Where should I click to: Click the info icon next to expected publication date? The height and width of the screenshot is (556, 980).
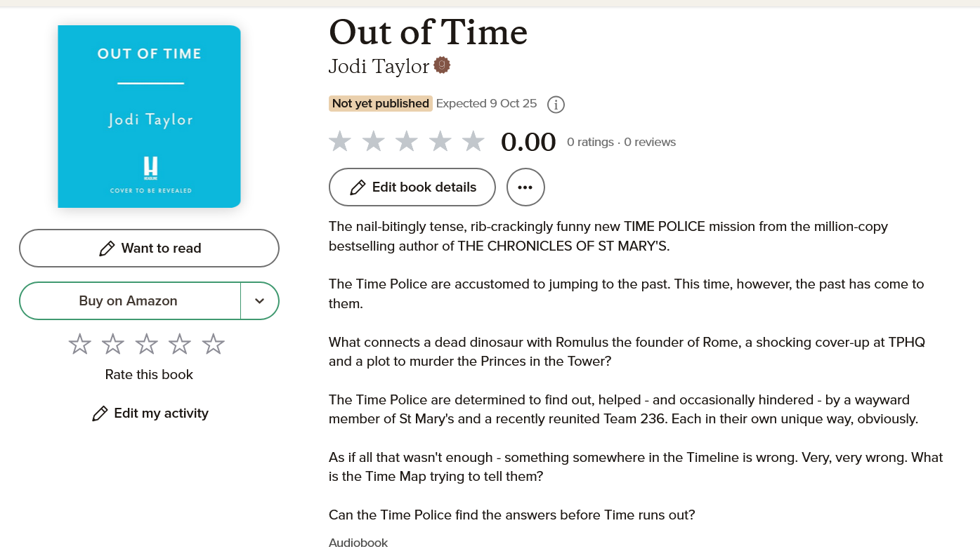pyautogui.click(x=556, y=104)
